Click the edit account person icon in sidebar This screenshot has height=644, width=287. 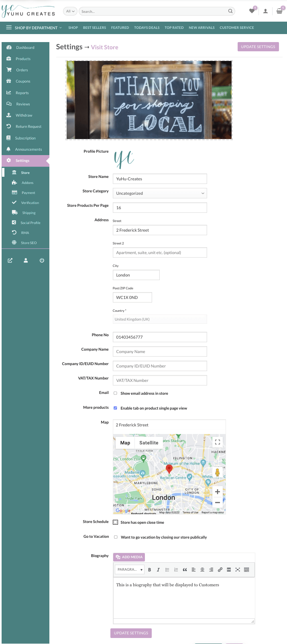[26, 260]
